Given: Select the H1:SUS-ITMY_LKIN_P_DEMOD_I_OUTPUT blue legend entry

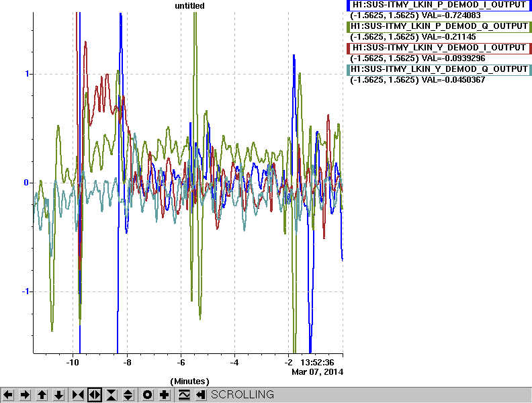Looking at the screenshot, I should pos(439,5).
